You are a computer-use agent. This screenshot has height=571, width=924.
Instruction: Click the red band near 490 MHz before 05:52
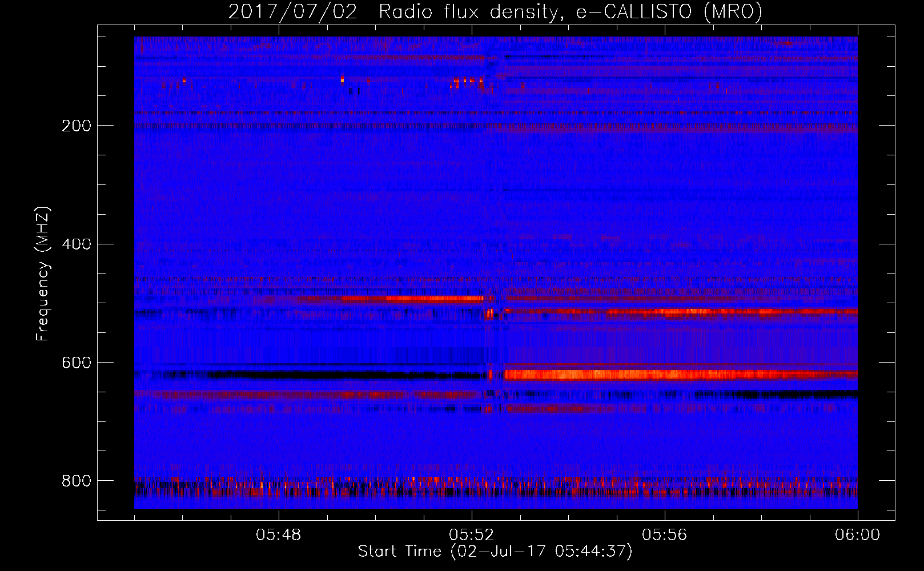pyautogui.click(x=412, y=299)
